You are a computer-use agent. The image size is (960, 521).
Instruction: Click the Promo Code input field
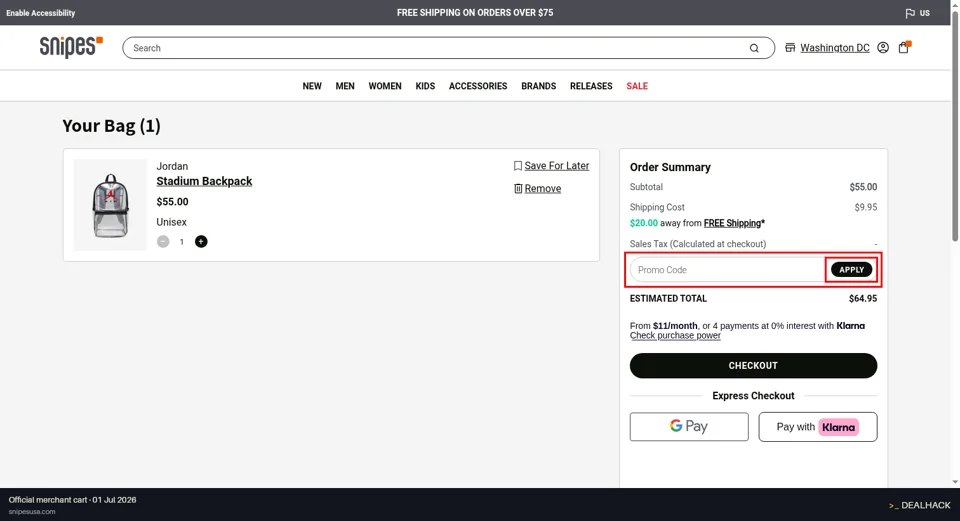pos(728,270)
